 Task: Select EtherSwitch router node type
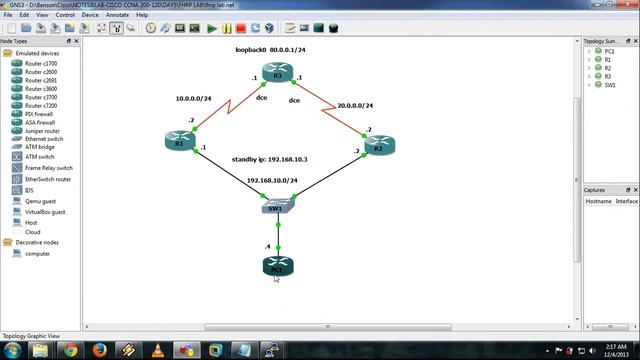pos(48,179)
